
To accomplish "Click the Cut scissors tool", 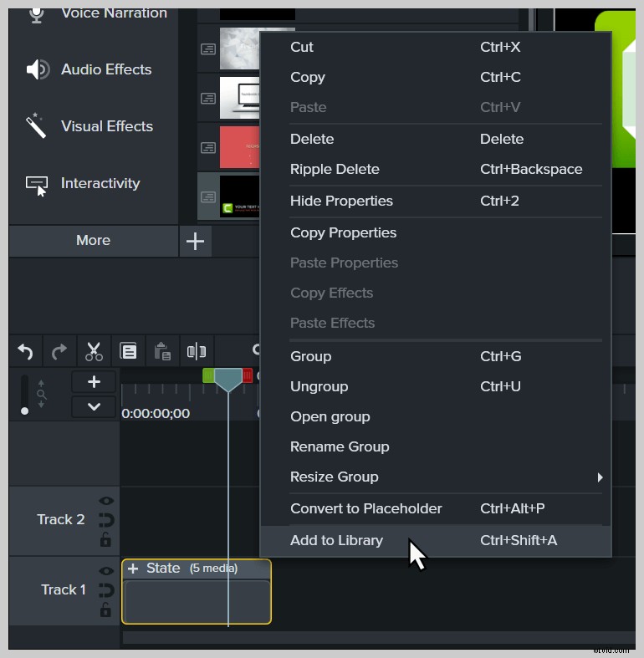I will 94,352.
